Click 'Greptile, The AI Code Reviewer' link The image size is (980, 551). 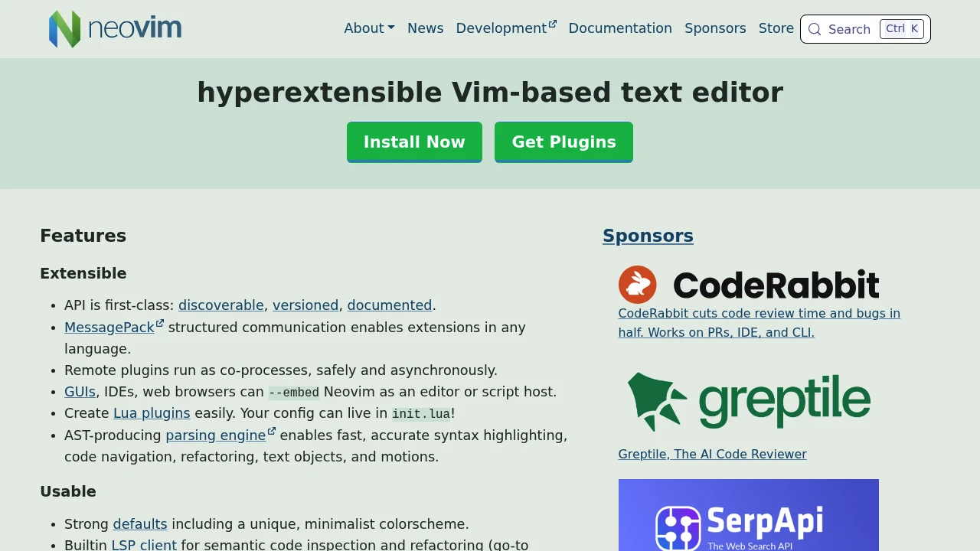[712, 454]
